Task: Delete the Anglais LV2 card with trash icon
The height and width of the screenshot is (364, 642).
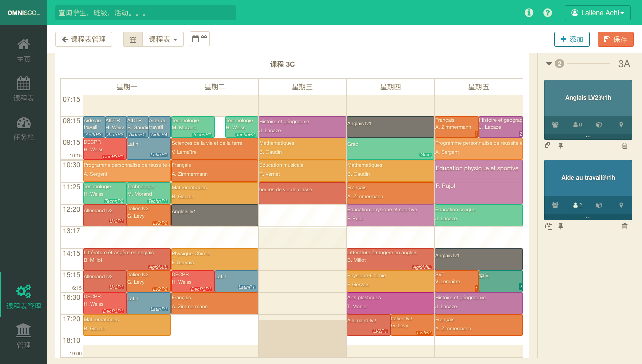Action: [x=624, y=146]
